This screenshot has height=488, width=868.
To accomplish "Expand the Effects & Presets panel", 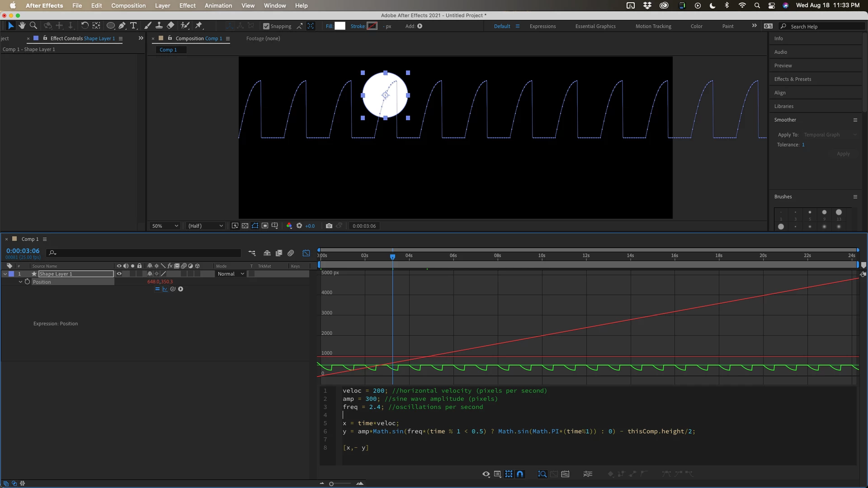I will coord(792,79).
